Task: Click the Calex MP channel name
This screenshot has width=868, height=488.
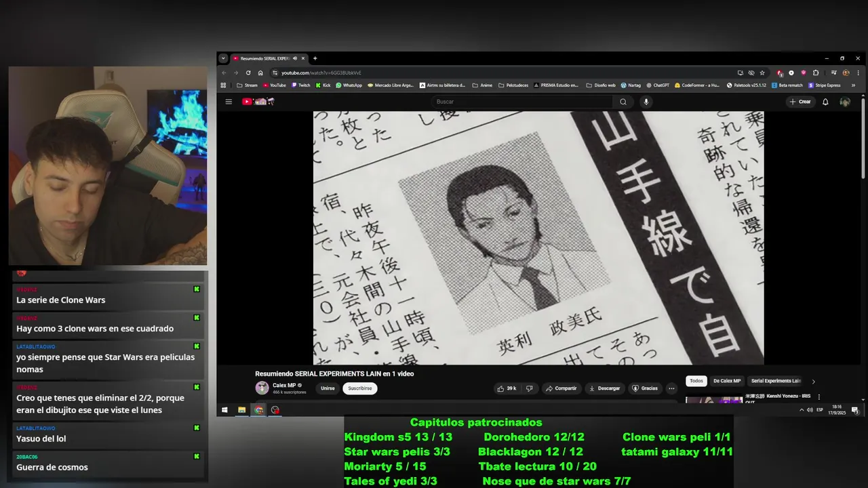Action: coord(284,385)
